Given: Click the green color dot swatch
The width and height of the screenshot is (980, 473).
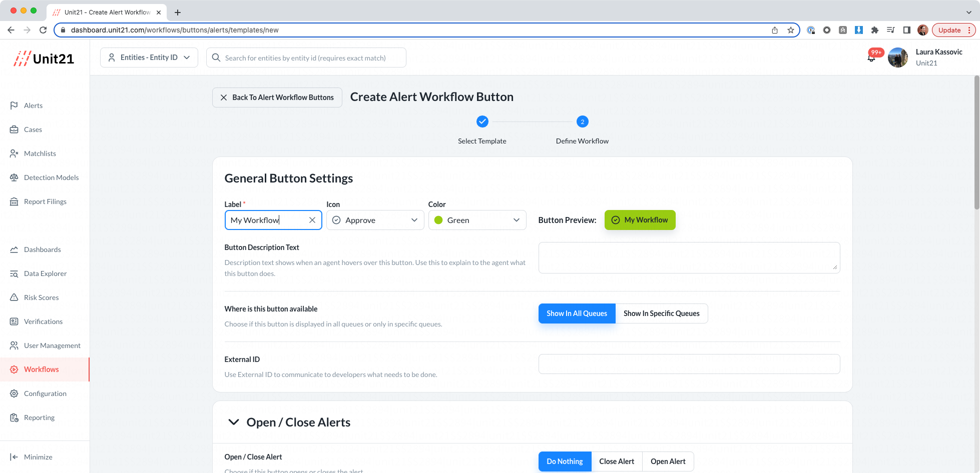Looking at the screenshot, I should [x=438, y=220].
